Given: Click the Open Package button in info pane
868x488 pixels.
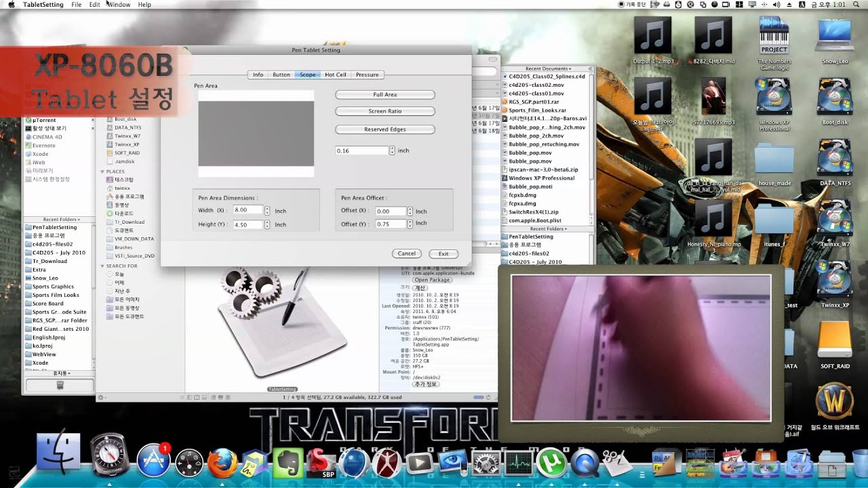Looking at the screenshot, I should (x=432, y=279).
